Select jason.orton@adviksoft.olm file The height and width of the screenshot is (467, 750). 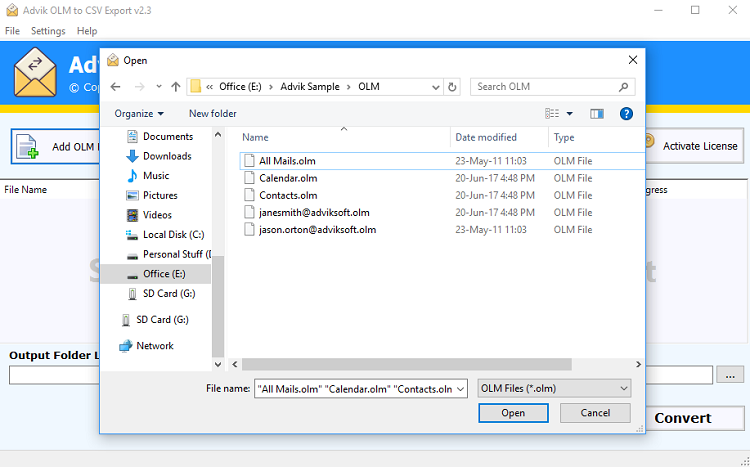[x=317, y=230]
